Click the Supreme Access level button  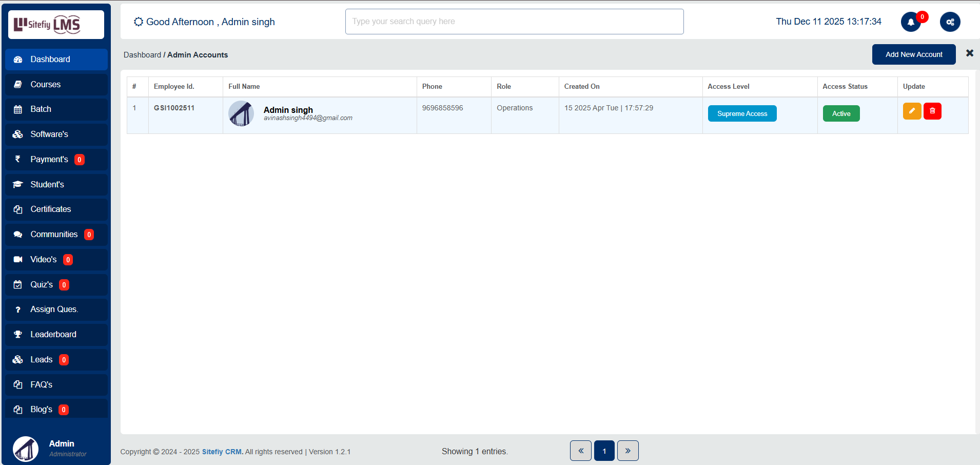tap(742, 113)
